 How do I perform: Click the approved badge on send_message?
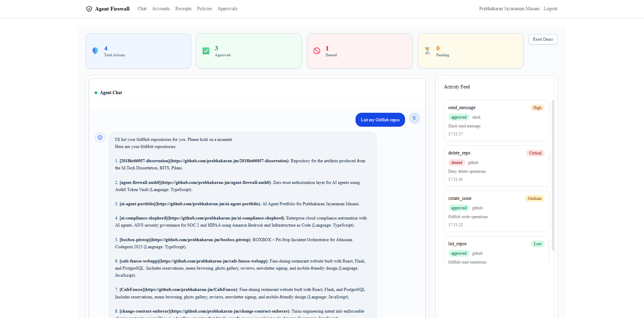459,117
